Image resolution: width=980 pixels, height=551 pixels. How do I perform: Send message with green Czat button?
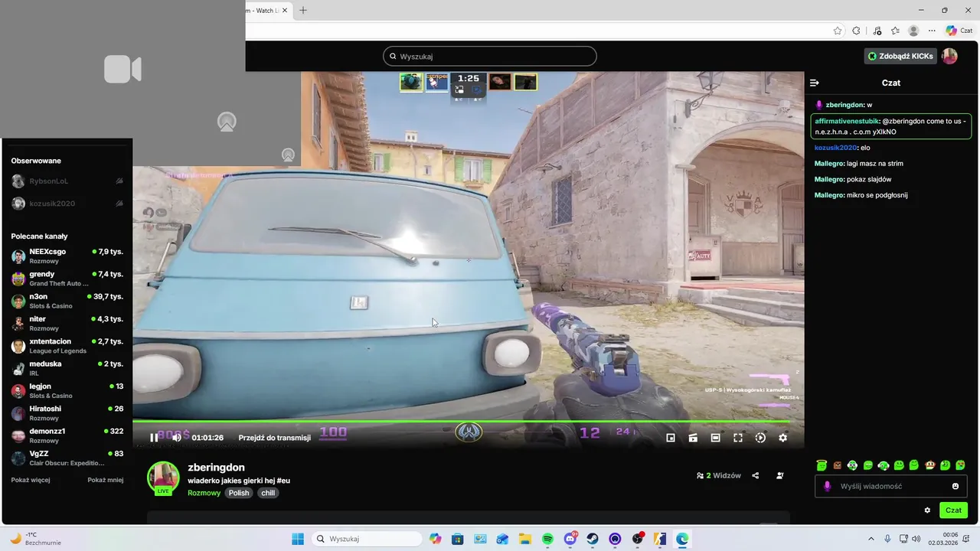coord(953,510)
